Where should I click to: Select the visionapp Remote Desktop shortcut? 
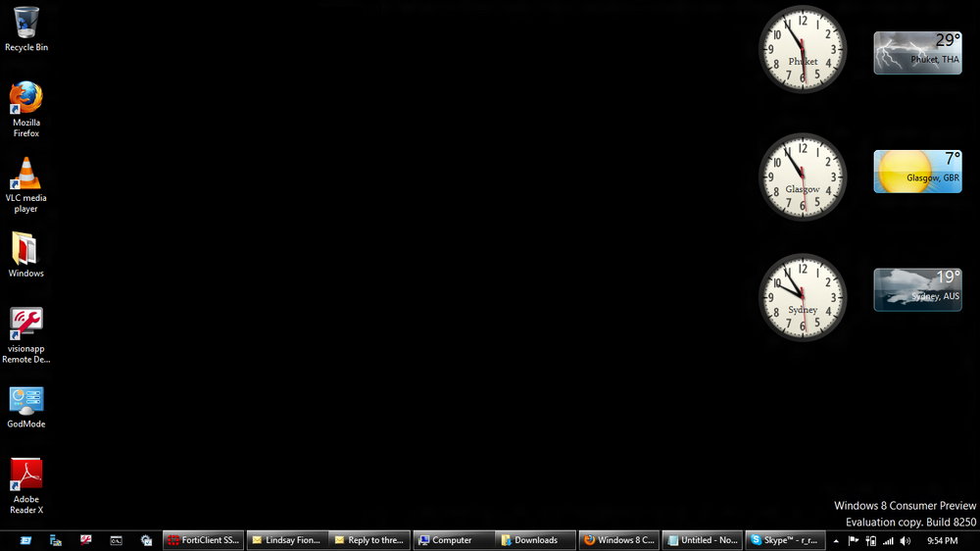click(x=26, y=335)
